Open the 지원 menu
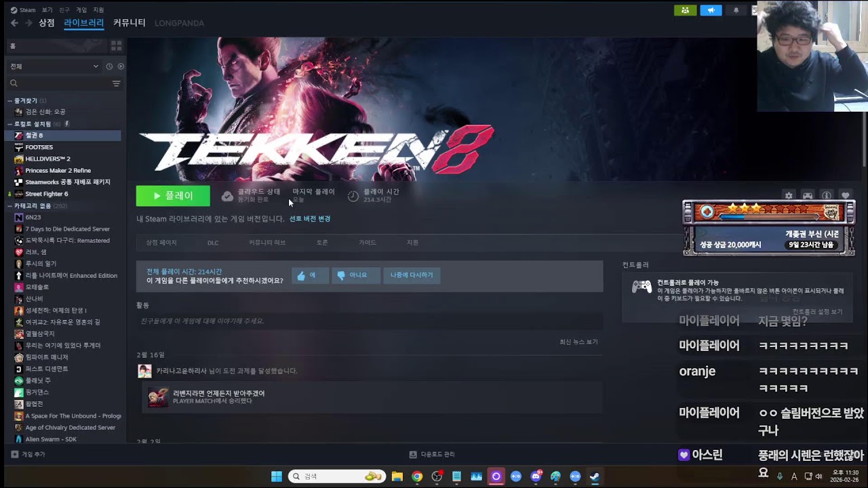 tap(98, 10)
